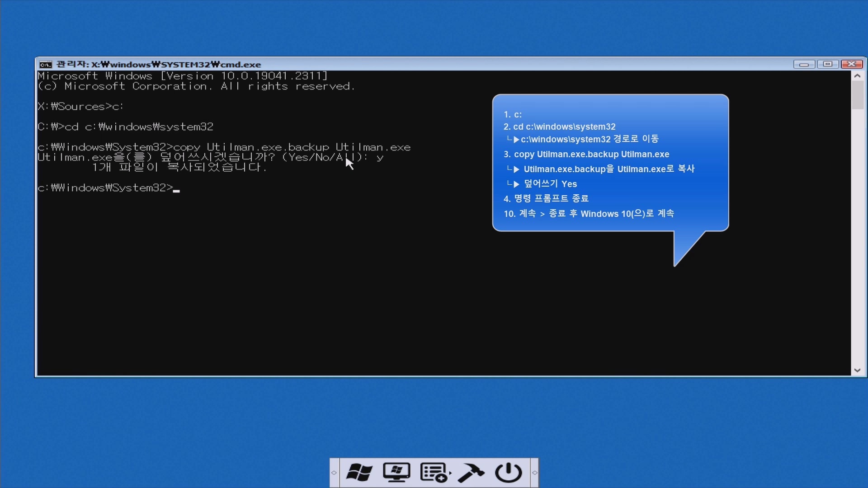Click the Windows flag icon in bottom toolbar
Viewport: 868px width, 488px height.
(x=359, y=473)
